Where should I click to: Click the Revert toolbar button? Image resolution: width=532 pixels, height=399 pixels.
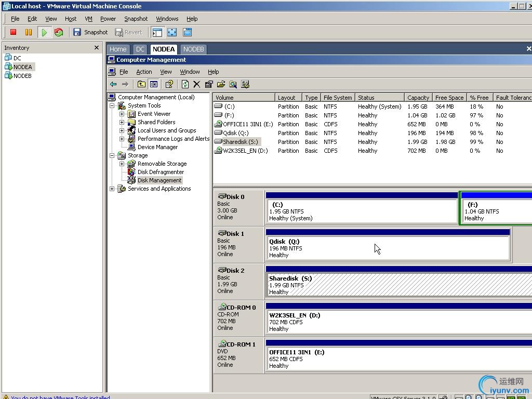(129, 32)
